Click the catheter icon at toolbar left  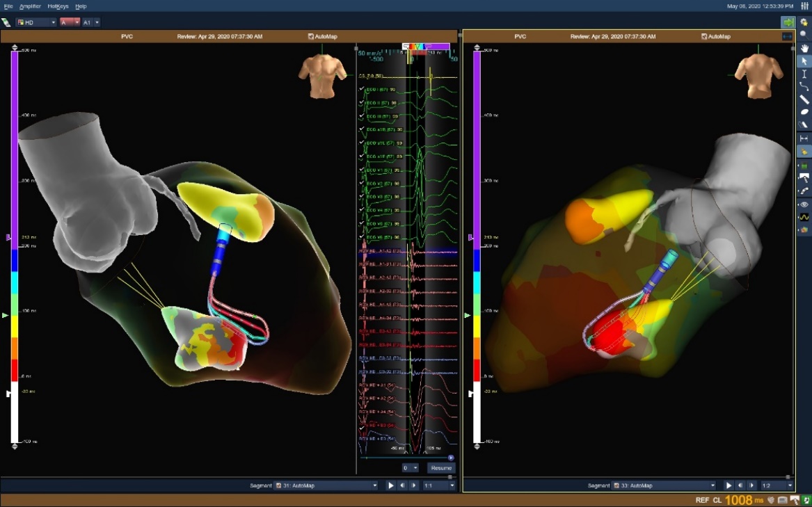pos(6,22)
